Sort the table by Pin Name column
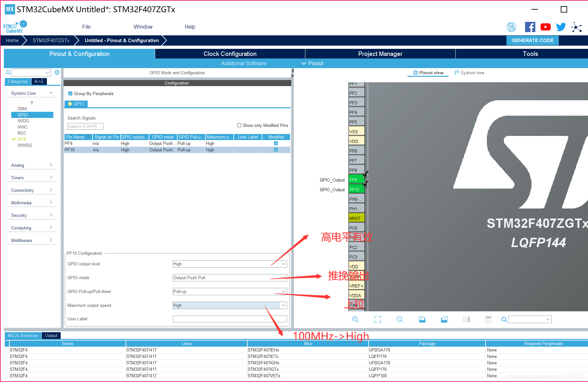The image size is (588, 382). click(78, 137)
